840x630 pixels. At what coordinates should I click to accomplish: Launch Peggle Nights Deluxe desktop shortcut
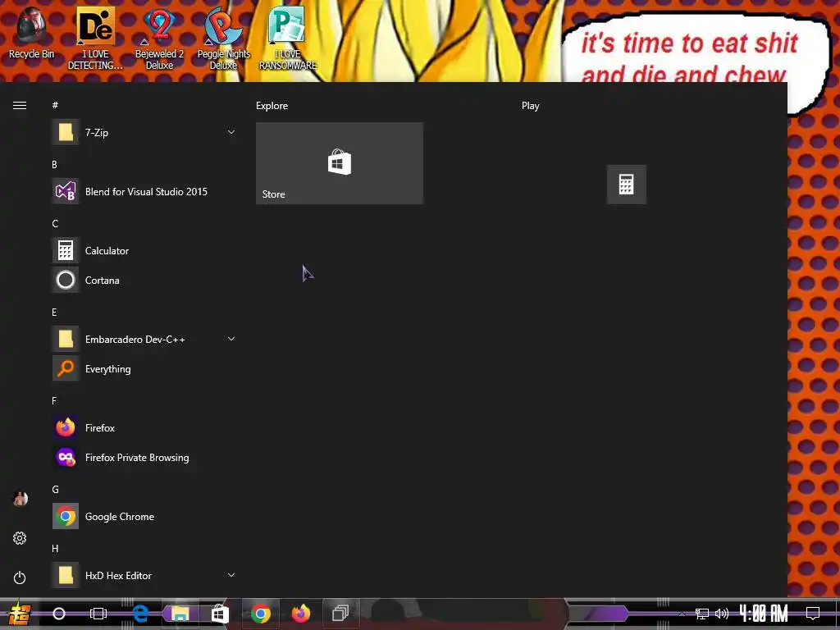point(223,39)
